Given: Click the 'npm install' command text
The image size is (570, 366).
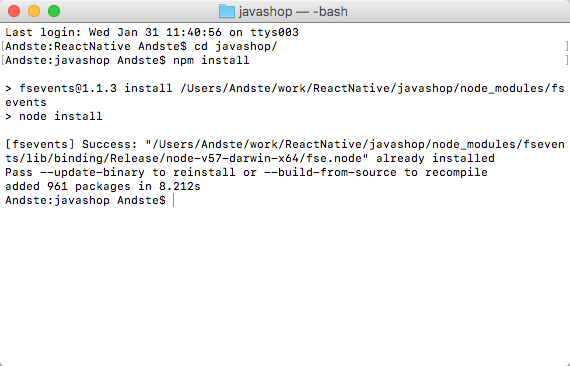Looking at the screenshot, I should coord(211,60).
